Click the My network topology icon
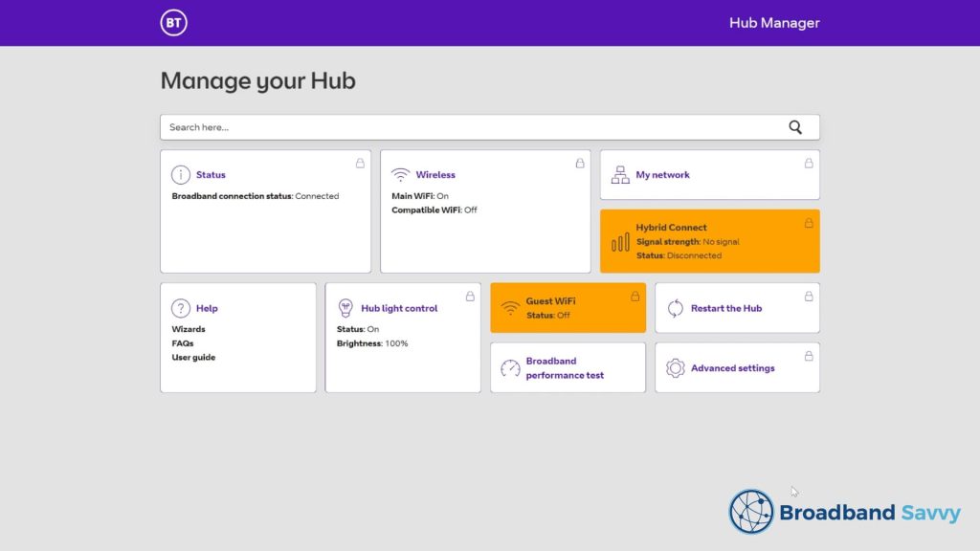This screenshot has height=551, width=980. pyautogui.click(x=620, y=174)
